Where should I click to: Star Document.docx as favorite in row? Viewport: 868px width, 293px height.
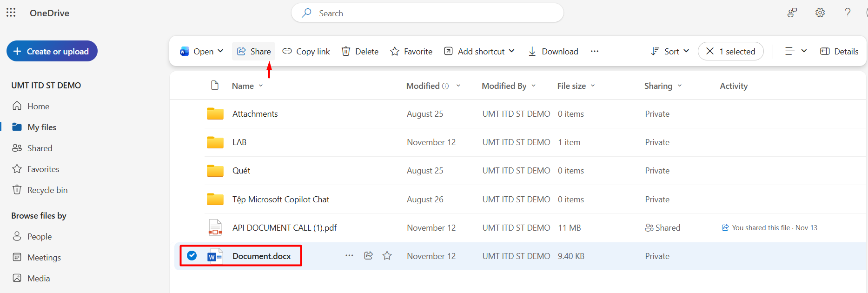[x=387, y=256]
